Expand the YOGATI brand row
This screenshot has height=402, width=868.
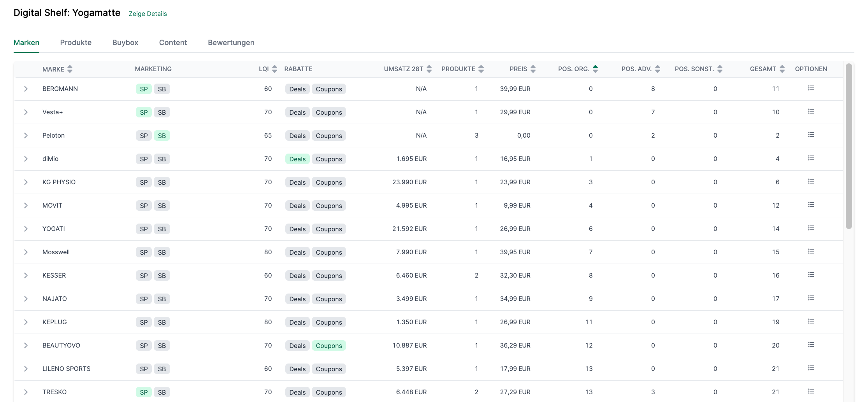(26, 229)
